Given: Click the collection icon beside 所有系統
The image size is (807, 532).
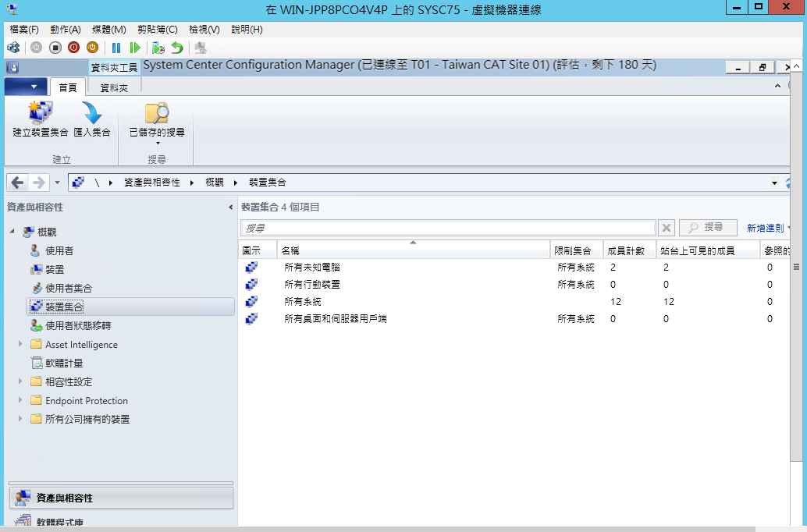Looking at the screenshot, I should (x=251, y=302).
